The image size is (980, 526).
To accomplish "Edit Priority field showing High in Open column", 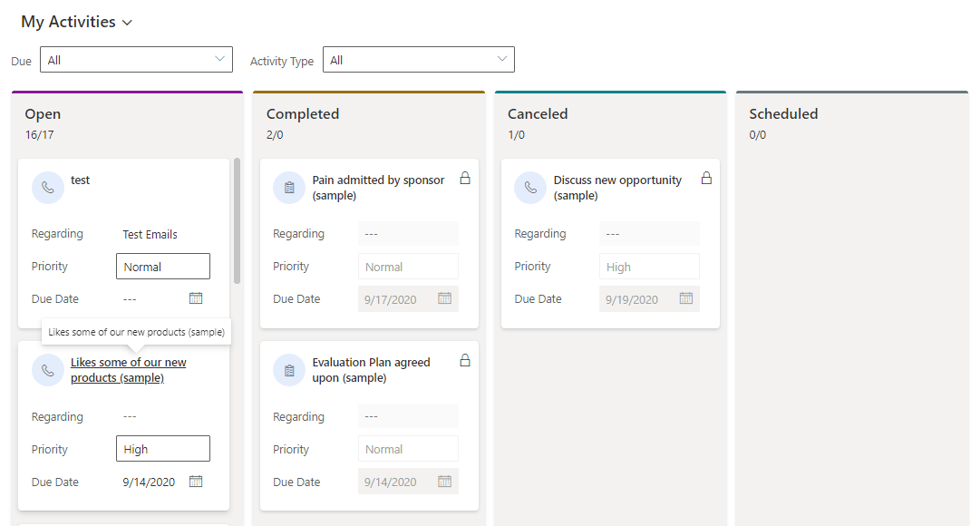I will click(x=163, y=449).
